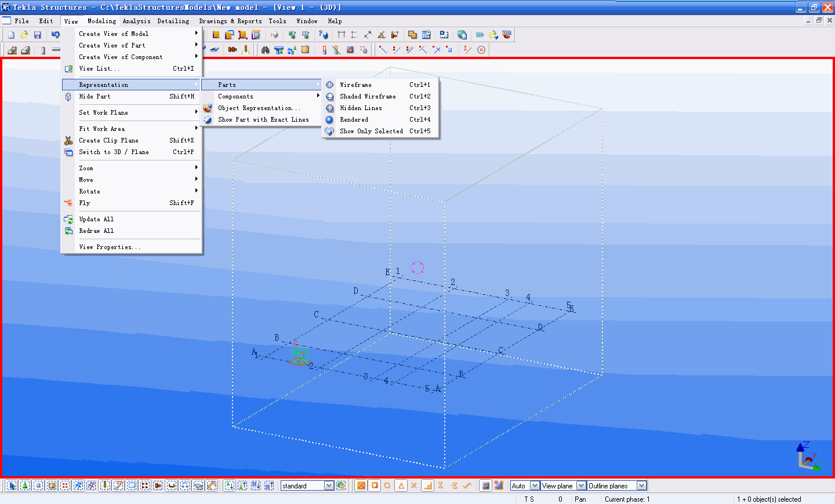Click the Create Clip Plane scissors icon
This screenshot has width=835, height=504.
68,140
